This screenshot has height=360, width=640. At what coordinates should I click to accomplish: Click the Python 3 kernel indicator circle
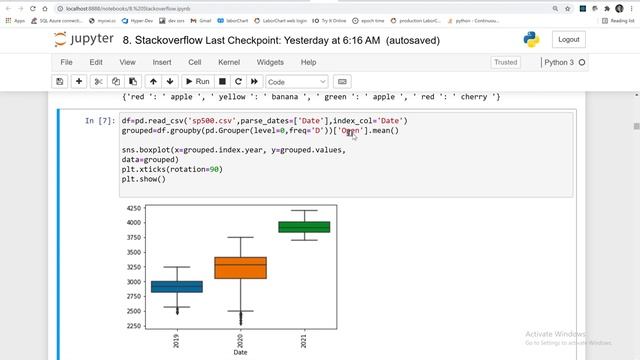pos(582,62)
